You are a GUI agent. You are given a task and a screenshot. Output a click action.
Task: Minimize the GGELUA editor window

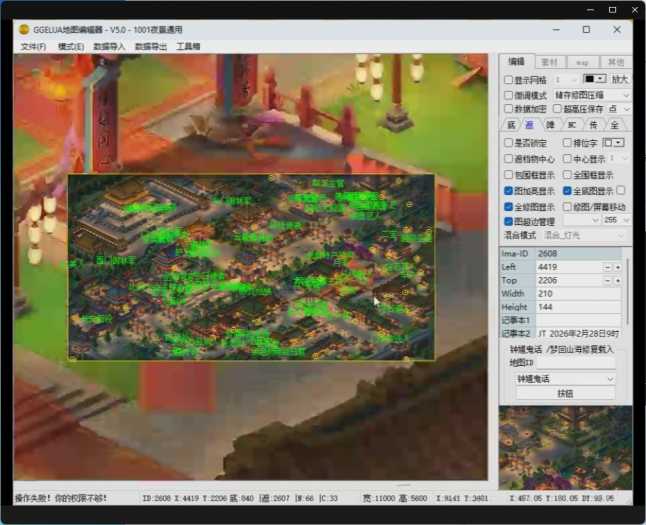556,29
